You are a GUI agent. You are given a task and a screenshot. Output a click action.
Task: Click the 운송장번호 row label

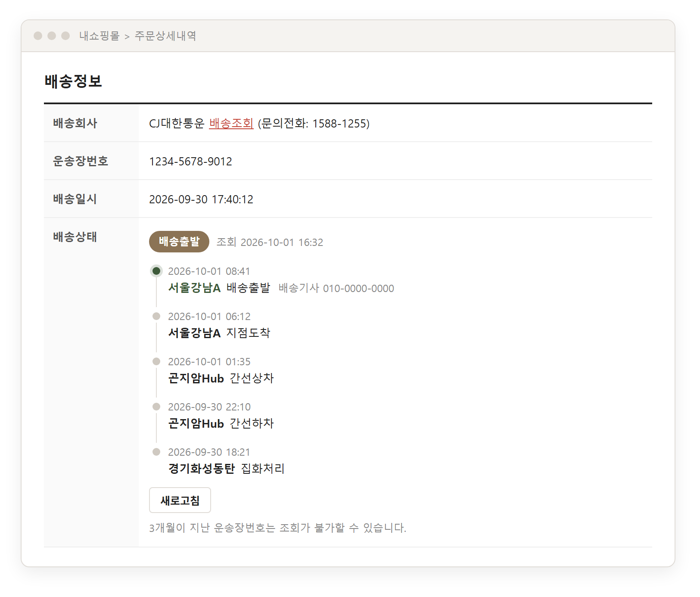click(81, 161)
